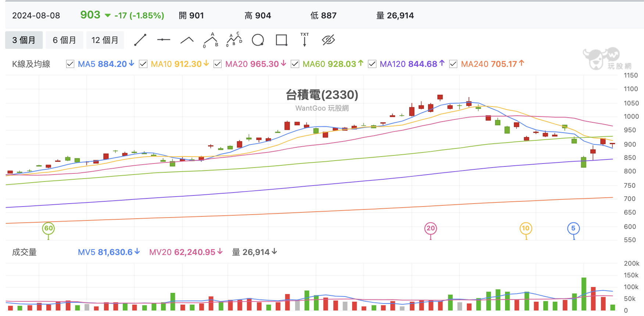
Task: Select the circle drawing tool
Action: pyautogui.click(x=258, y=40)
